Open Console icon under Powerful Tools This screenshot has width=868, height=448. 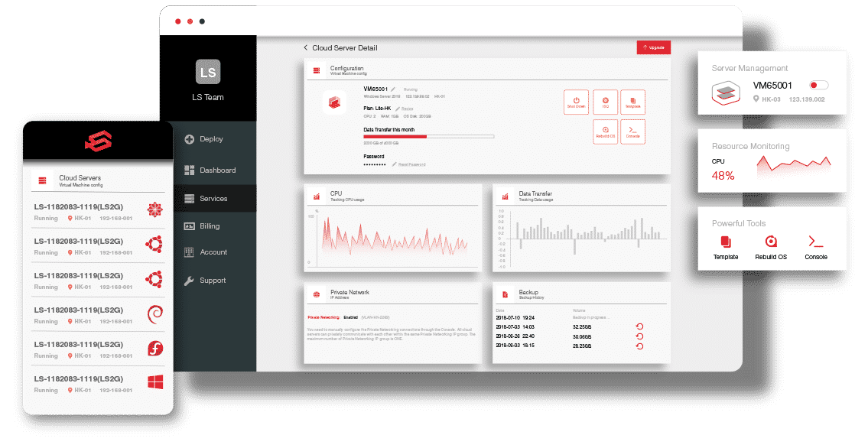815,242
